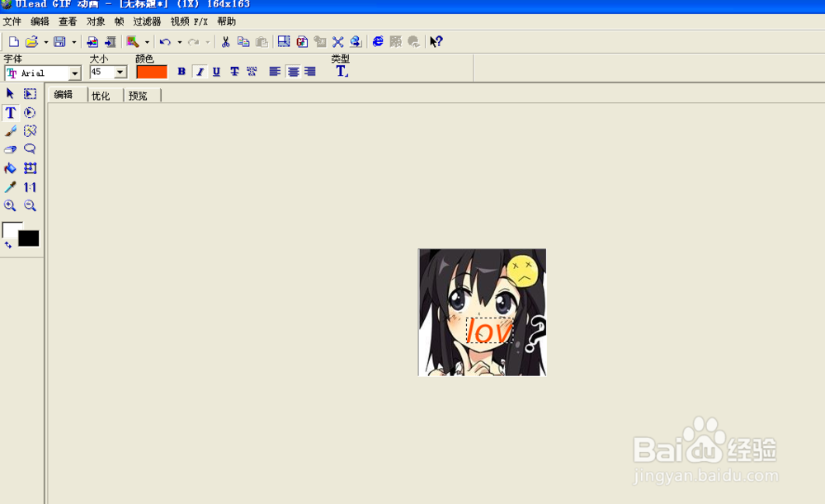The width and height of the screenshot is (825, 504).
Task: Toggle strikethrough text formatting
Action: point(234,72)
